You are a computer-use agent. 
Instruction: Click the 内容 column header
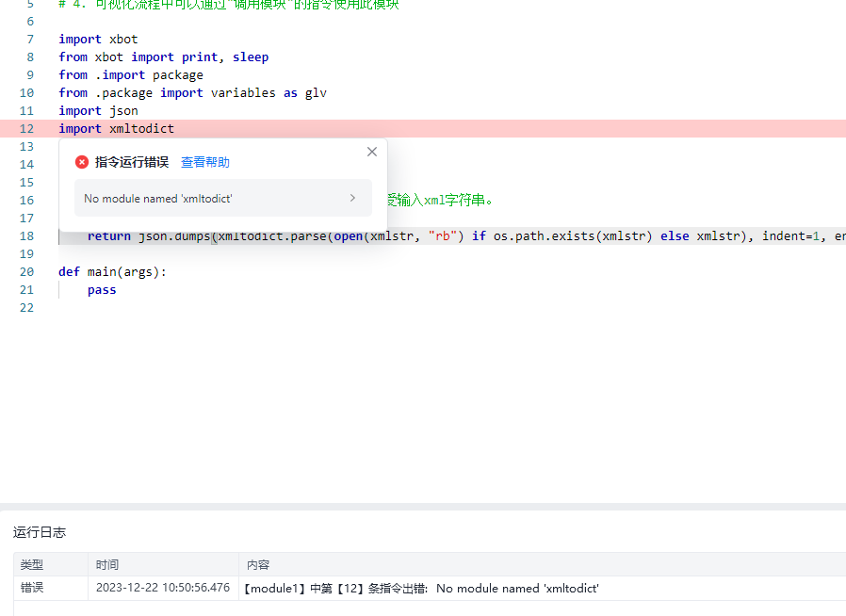(258, 565)
